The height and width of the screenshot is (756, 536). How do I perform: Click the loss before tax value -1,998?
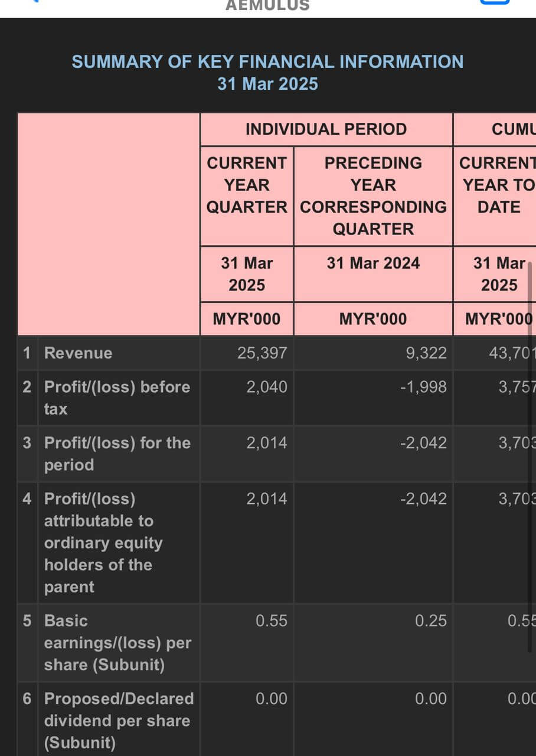click(x=423, y=387)
